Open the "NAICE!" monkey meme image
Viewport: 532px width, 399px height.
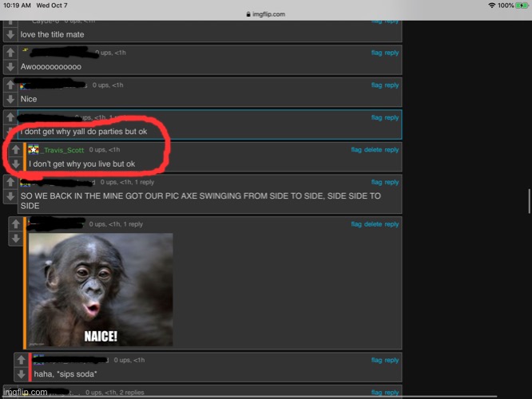pos(101,289)
